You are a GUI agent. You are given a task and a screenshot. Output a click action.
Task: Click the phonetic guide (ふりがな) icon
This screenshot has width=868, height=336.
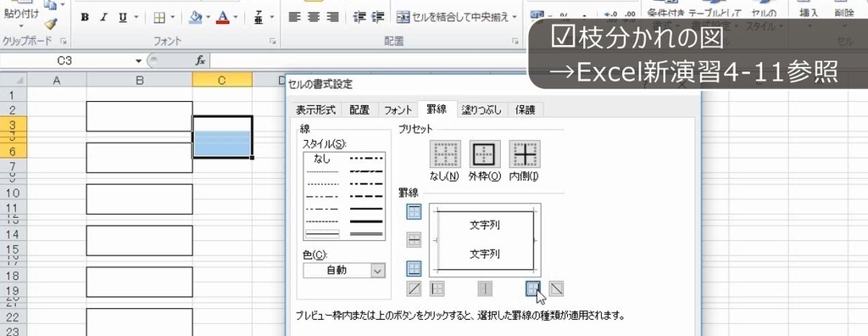pyautogui.click(x=259, y=18)
